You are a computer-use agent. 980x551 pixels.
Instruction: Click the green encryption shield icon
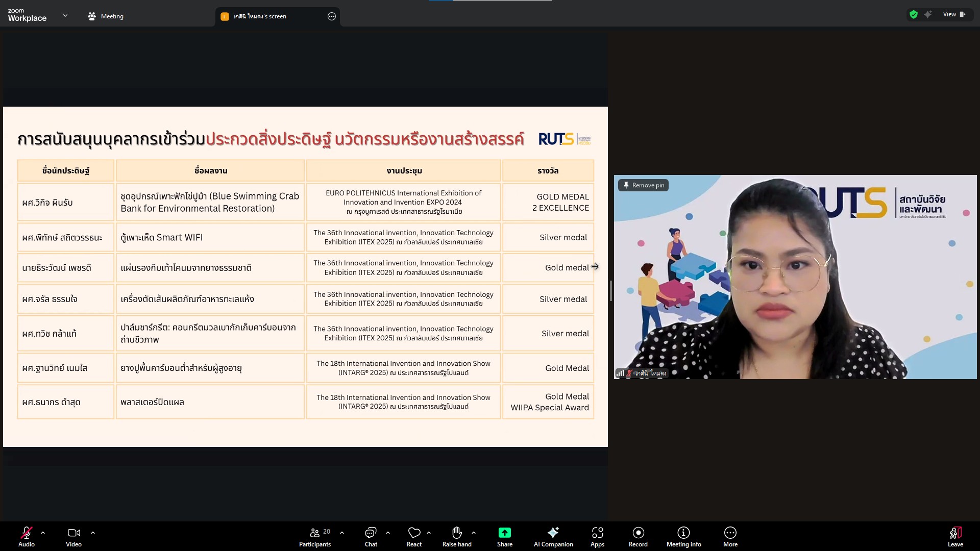coord(914,14)
